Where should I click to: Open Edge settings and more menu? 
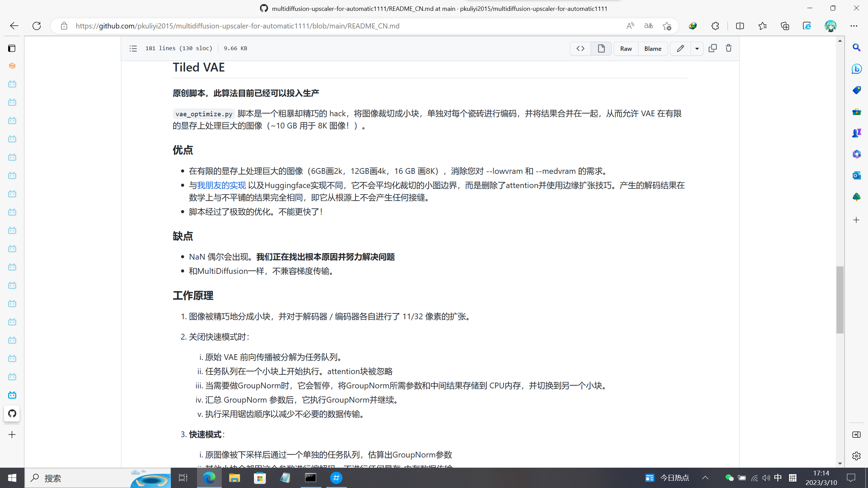(x=854, y=26)
